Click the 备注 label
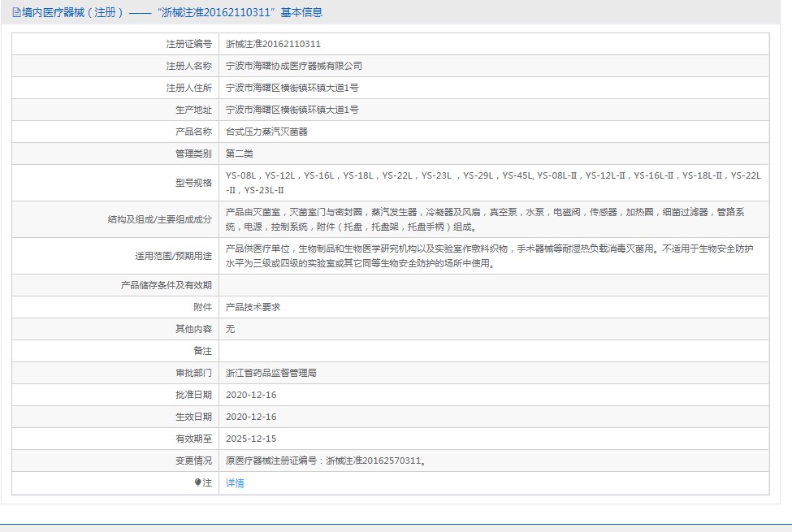Image resolution: width=792 pixels, height=532 pixels. (x=202, y=351)
